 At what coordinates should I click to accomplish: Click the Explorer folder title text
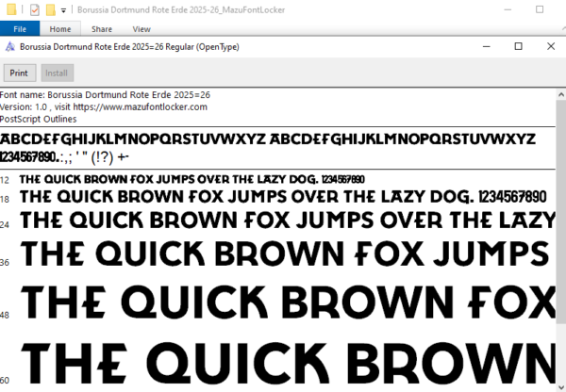click(x=181, y=9)
